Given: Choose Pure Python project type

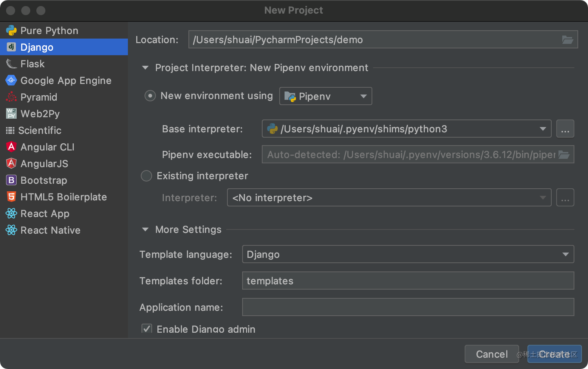Looking at the screenshot, I should (64, 30).
